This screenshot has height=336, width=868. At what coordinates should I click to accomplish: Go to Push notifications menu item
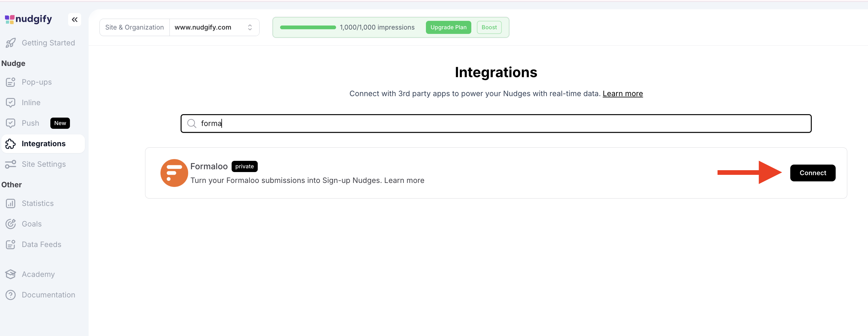coord(30,123)
